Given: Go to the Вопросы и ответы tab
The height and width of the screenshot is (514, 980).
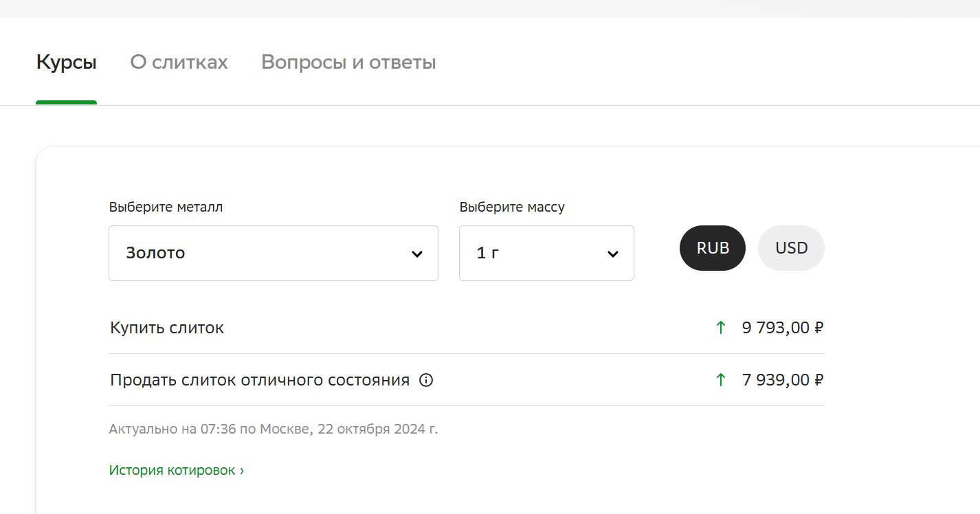Looking at the screenshot, I should [348, 63].
